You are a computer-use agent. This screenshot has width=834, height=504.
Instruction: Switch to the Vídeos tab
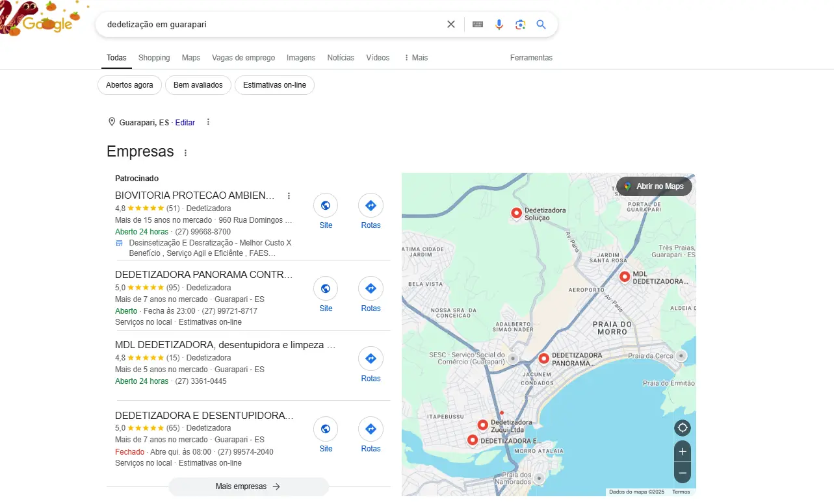point(378,58)
